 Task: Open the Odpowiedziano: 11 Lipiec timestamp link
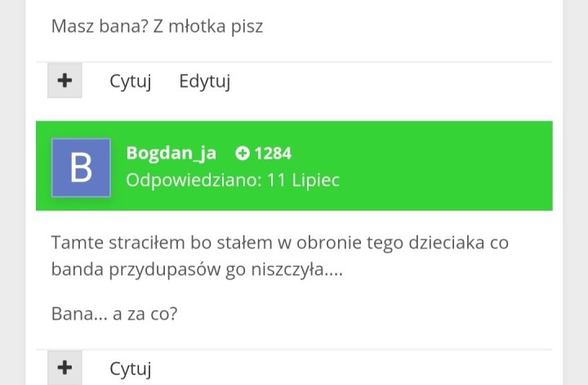[x=233, y=179]
